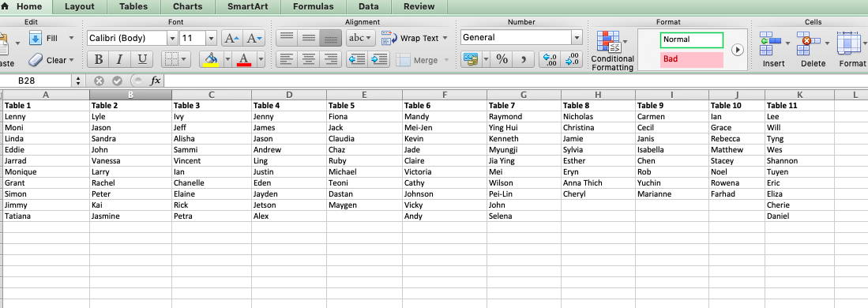Click the Wrap Text button
868x308 pixels.
[x=414, y=38]
